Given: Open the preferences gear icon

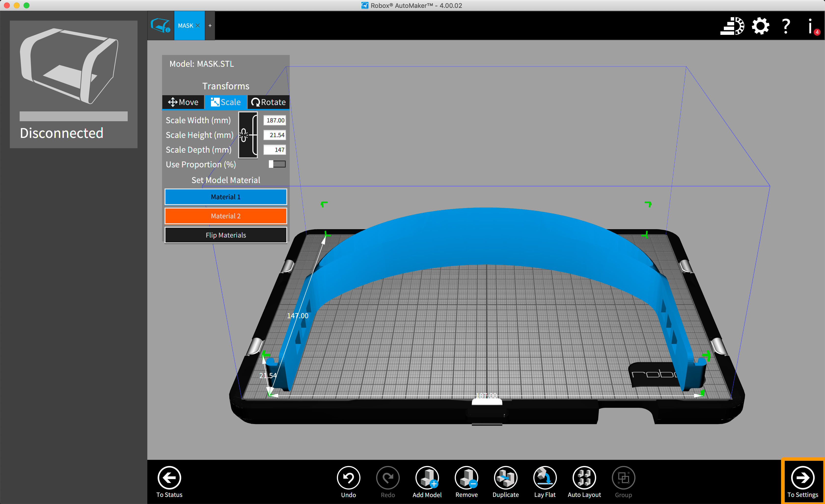Looking at the screenshot, I should point(760,26).
